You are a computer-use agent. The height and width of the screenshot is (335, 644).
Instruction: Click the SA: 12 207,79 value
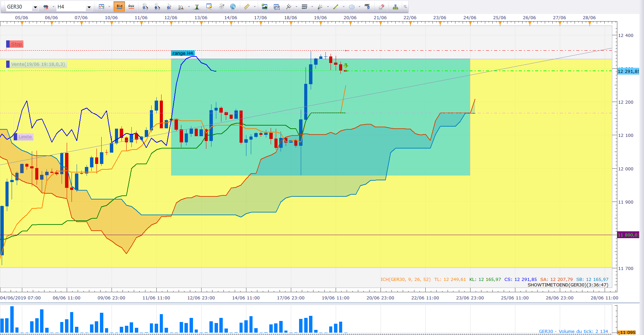(x=556, y=280)
